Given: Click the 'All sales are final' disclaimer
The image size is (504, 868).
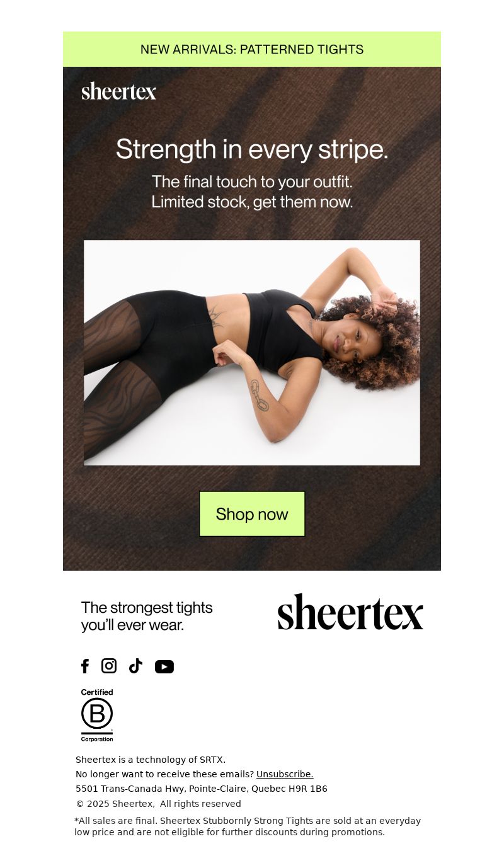Looking at the screenshot, I should [x=248, y=826].
